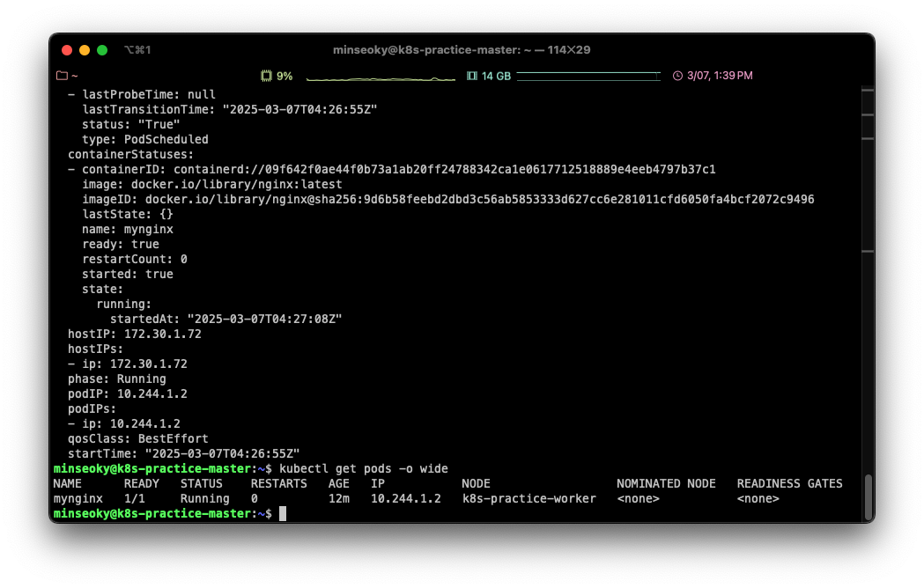Click the memory RAM icon
This screenshot has width=924, height=588.
[x=472, y=76]
